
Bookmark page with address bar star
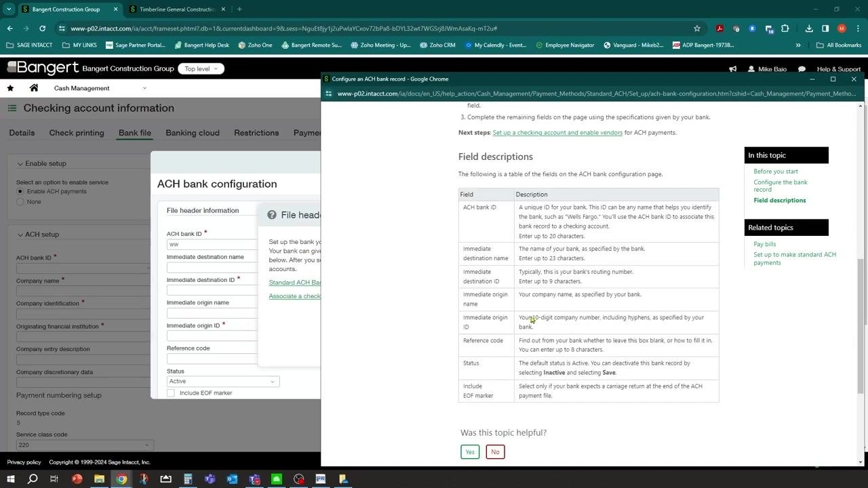[696, 28]
